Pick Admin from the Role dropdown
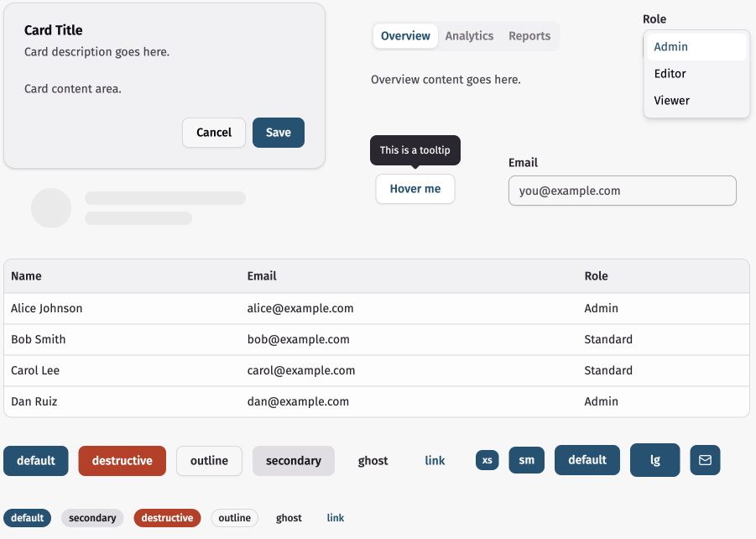Screen dimensions: 756x539 pos(670,47)
